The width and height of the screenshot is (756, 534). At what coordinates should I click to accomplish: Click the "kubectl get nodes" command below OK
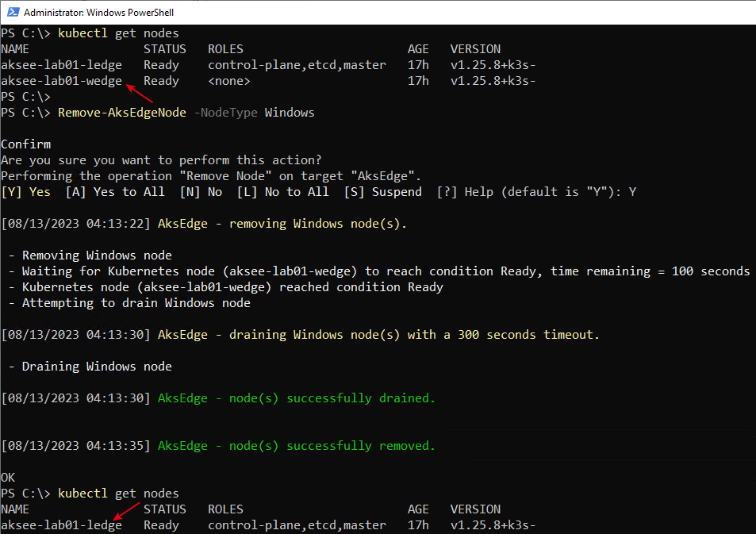[119, 494]
